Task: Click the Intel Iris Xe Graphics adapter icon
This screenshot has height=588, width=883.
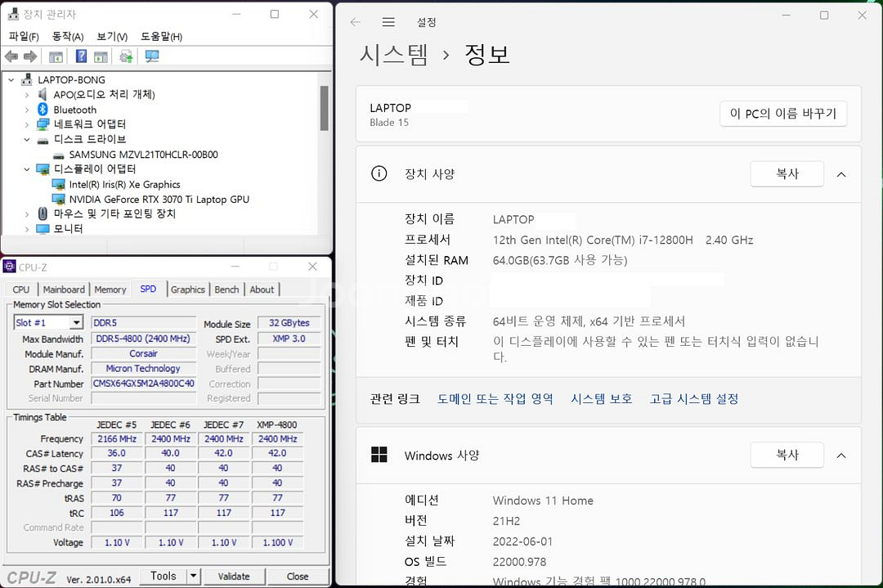Action: [x=58, y=184]
